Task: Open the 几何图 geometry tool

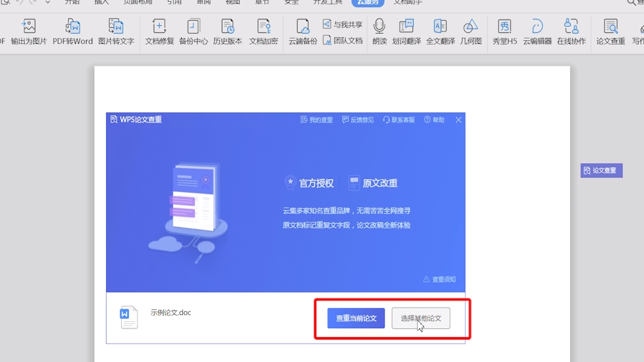Action: click(471, 31)
